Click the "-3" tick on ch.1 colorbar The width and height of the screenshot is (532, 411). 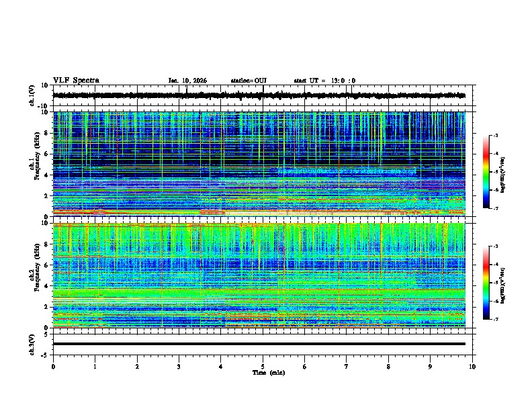[495, 135]
